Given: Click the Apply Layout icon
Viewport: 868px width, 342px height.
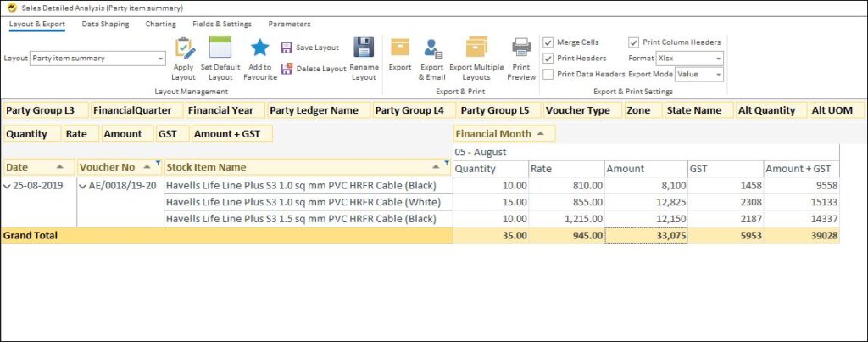Looking at the screenshot, I should pyautogui.click(x=184, y=48).
